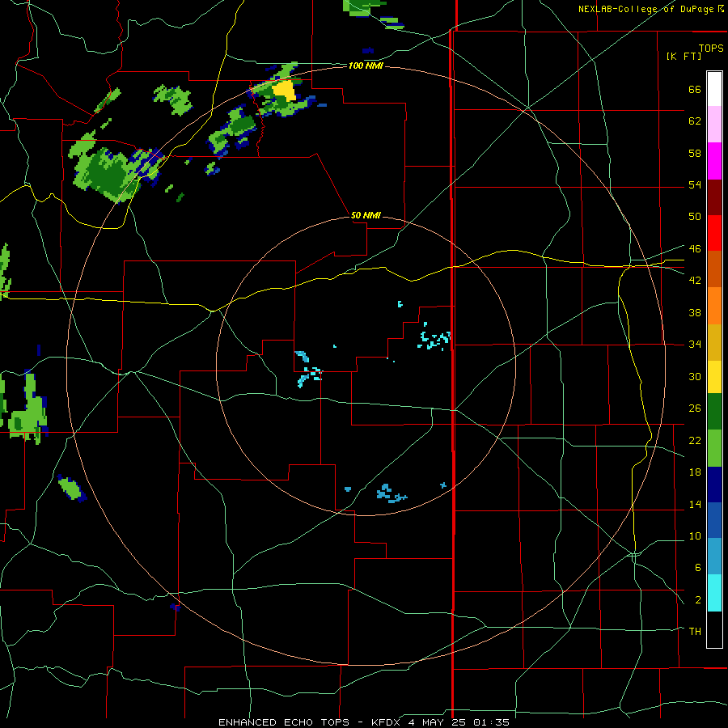
Task: Click the legend label "66"
Action: click(x=695, y=90)
